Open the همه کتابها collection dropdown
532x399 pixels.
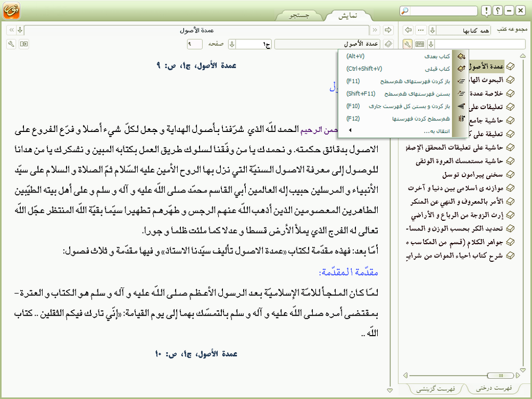(x=432, y=30)
